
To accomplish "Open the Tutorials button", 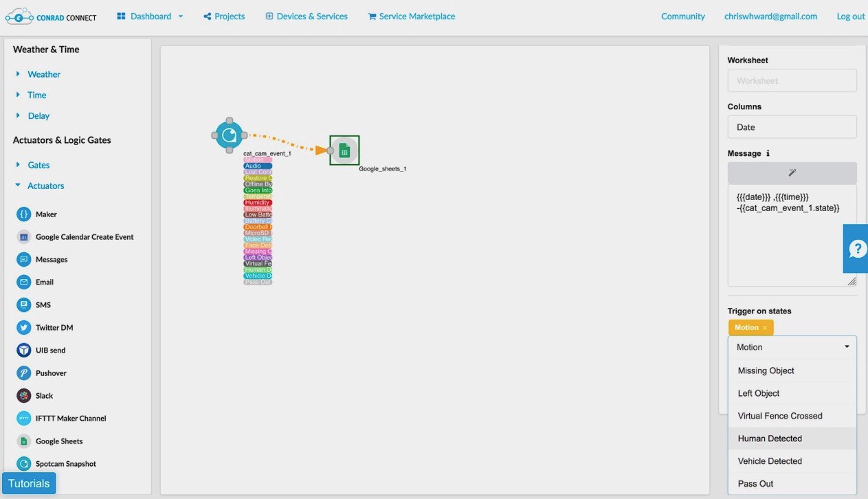I will (29, 483).
